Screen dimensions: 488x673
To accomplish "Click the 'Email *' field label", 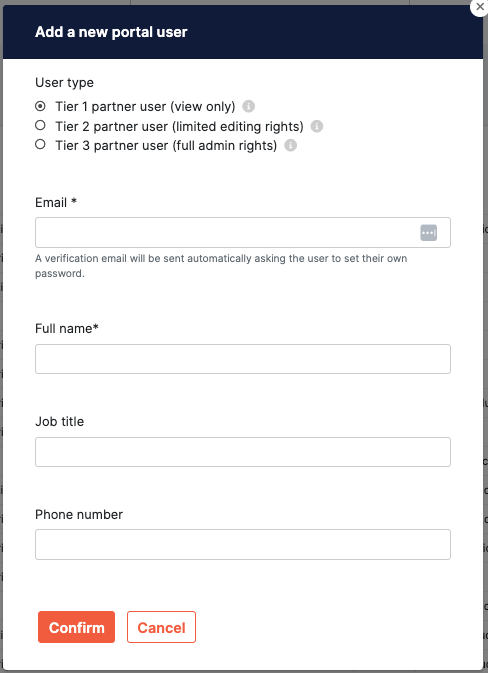I will [x=56, y=202].
